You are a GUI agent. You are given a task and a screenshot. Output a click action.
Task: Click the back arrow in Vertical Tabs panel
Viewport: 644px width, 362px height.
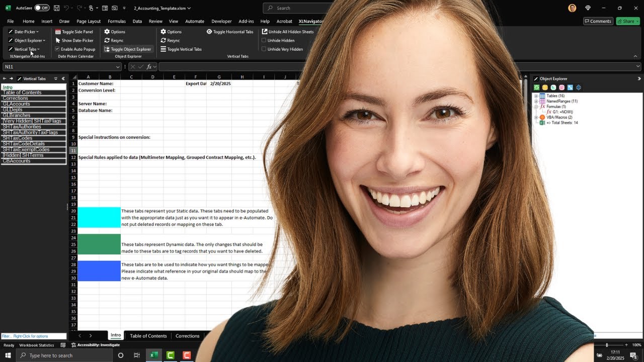click(x=5, y=78)
